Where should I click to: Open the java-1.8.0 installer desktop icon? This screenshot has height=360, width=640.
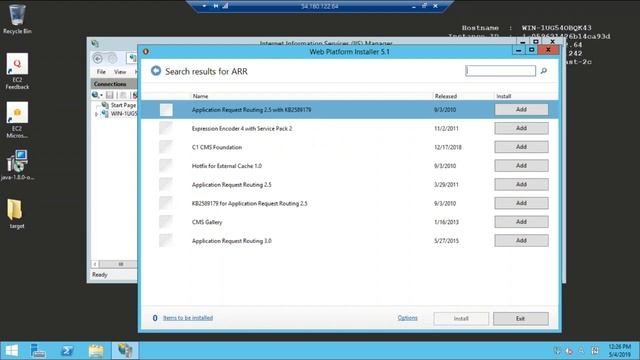coord(17,165)
